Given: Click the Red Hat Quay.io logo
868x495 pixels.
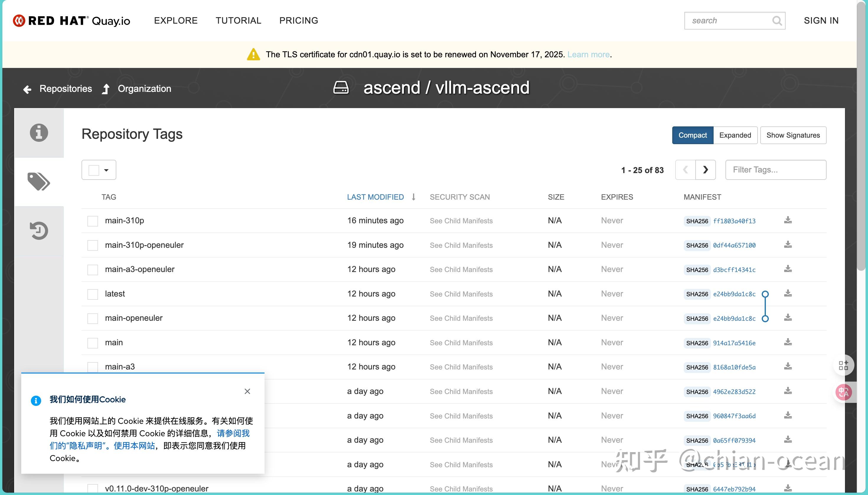Looking at the screenshot, I should pos(71,20).
